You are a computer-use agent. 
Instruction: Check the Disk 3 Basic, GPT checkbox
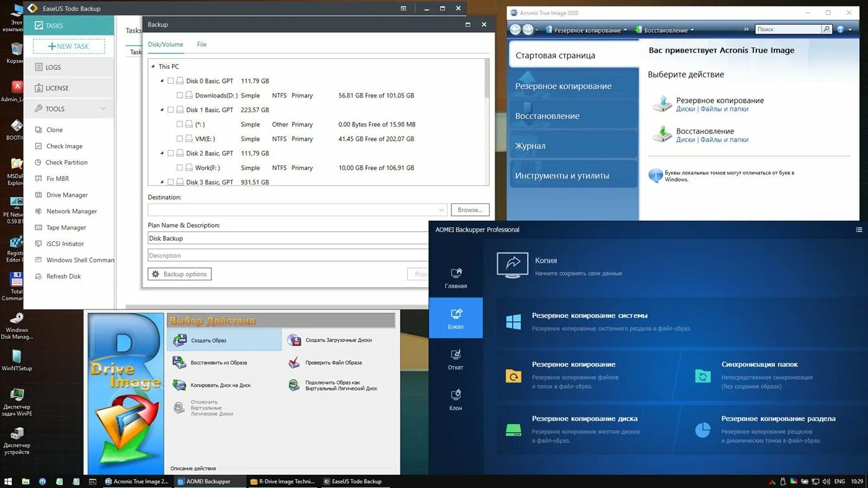pos(170,182)
